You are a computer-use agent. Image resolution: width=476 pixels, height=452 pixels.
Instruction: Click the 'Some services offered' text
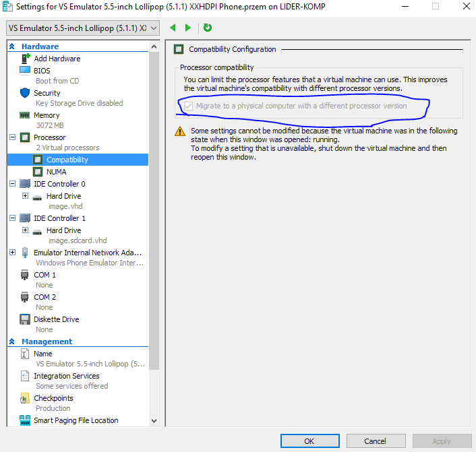click(72, 386)
